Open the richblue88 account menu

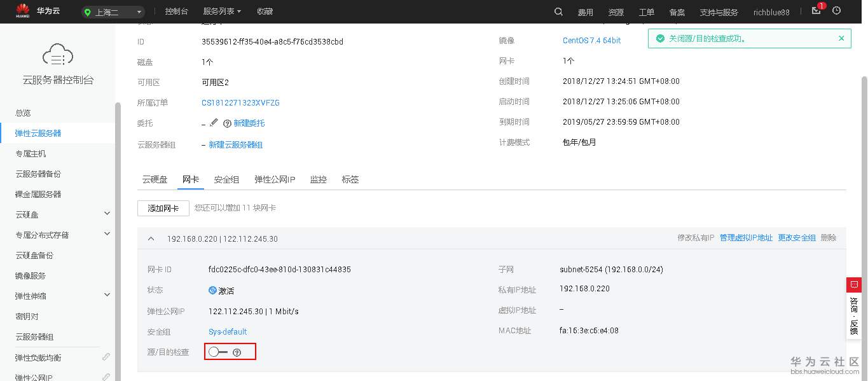tap(771, 12)
